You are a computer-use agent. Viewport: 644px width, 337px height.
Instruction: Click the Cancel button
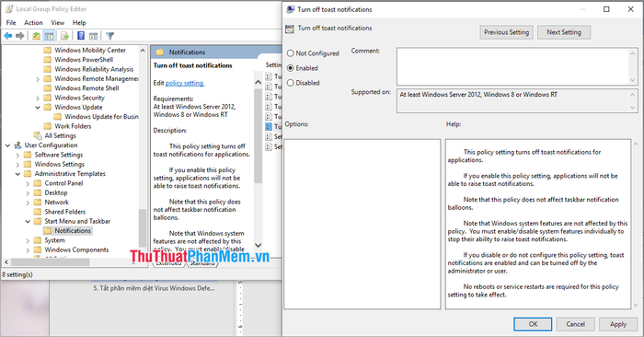(575, 324)
